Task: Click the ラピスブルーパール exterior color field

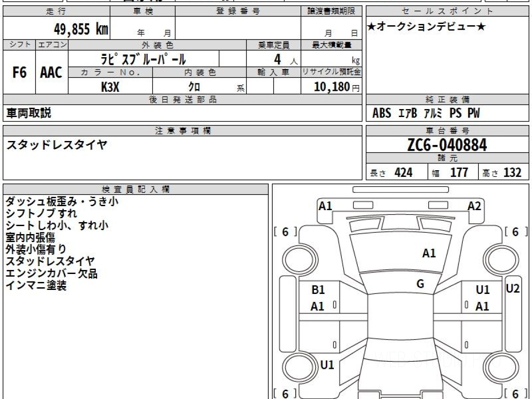Action: tap(143, 59)
